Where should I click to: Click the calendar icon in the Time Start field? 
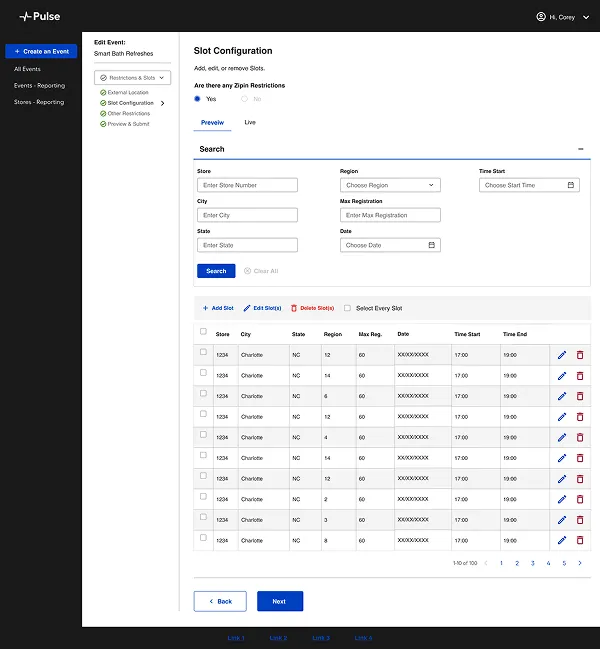[x=571, y=185]
